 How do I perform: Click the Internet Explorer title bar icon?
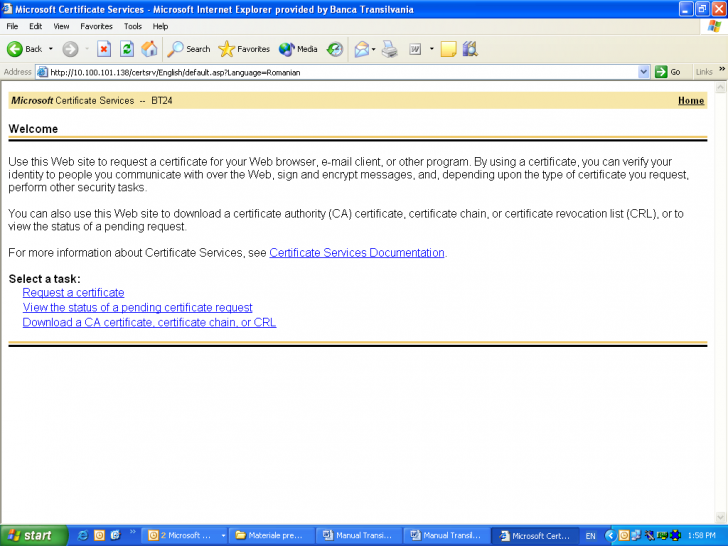(x=7, y=9)
